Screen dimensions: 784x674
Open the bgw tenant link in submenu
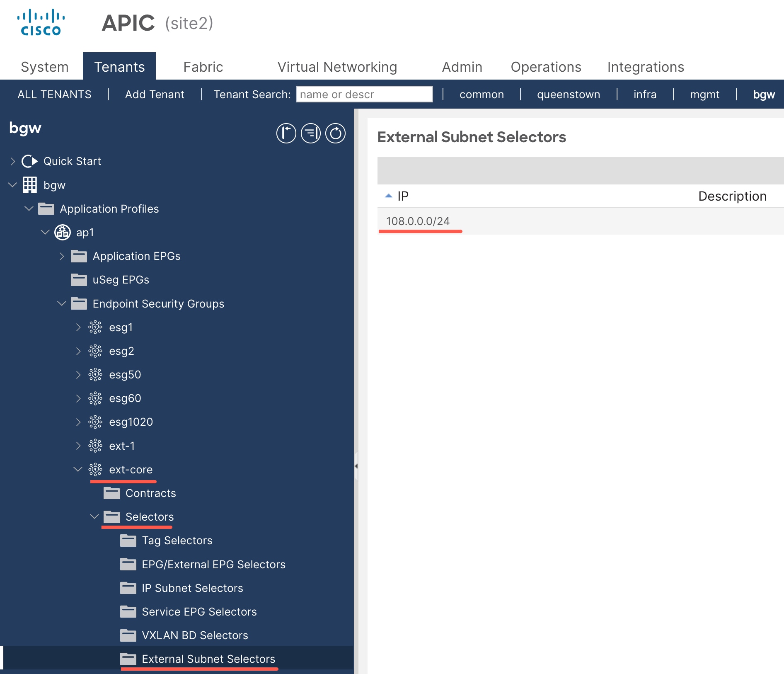click(x=764, y=95)
